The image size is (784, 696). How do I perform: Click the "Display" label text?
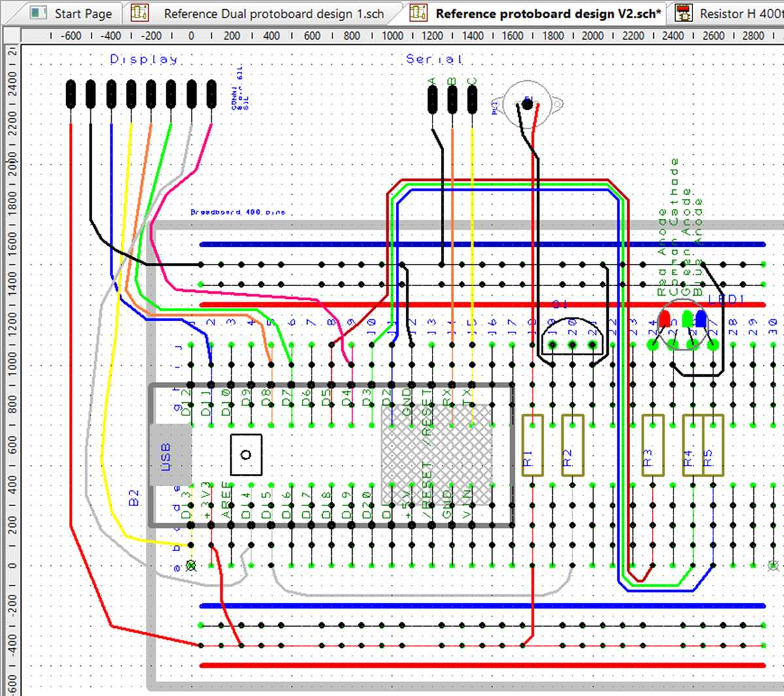point(144,59)
